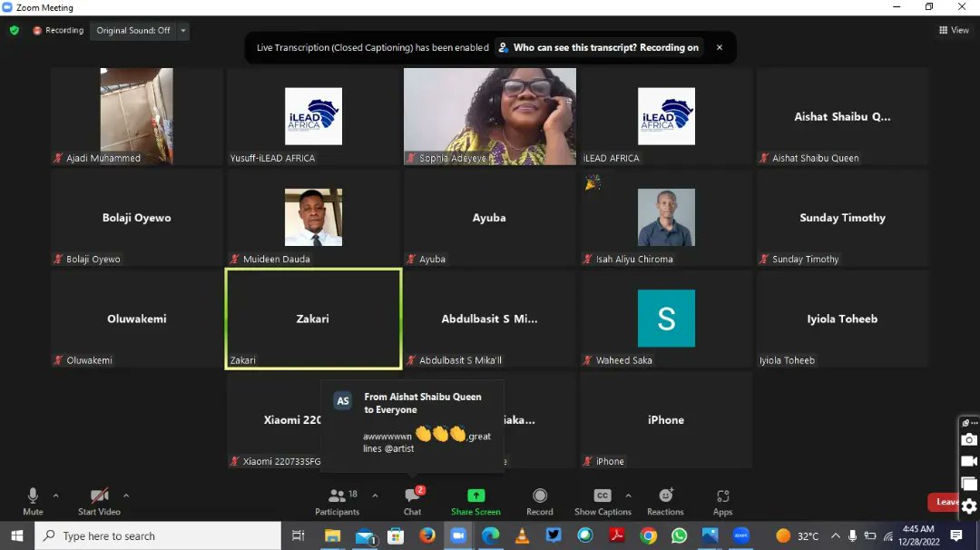Open dropdown arrow next to Original Sound
This screenshot has width=980, height=550.
(x=183, y=30)
